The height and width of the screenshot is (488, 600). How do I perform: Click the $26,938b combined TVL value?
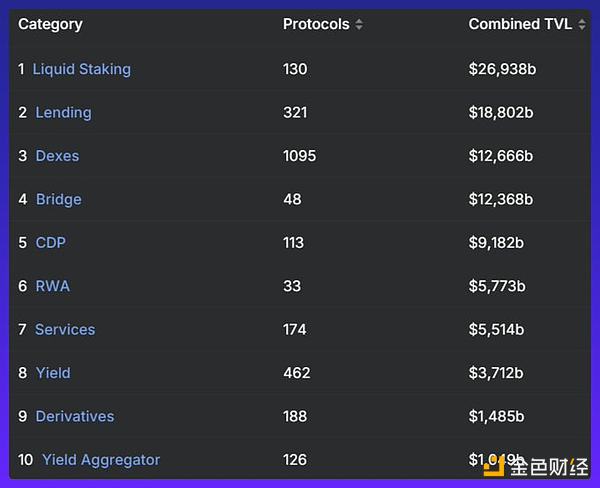click(500, 69)
